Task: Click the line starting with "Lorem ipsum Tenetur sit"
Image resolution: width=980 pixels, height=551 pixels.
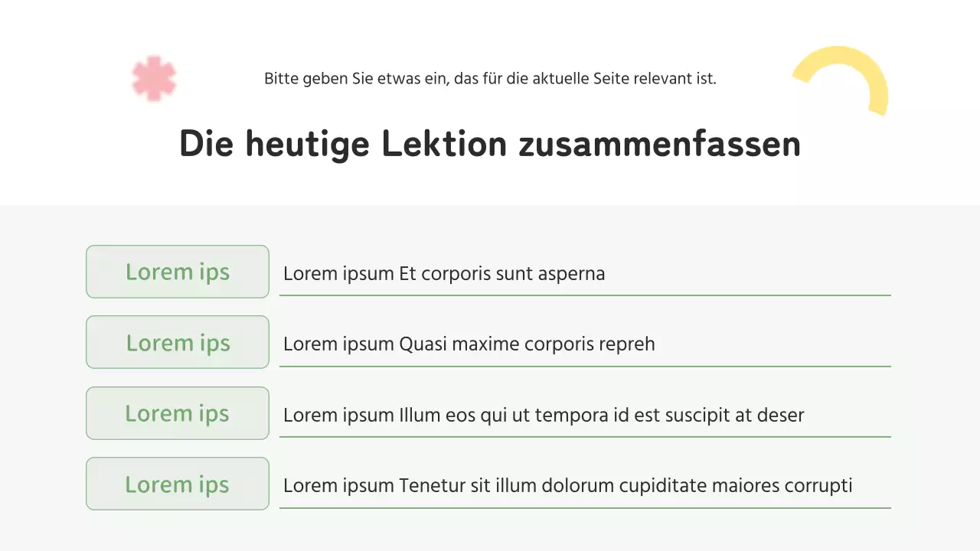Action: 567,486
